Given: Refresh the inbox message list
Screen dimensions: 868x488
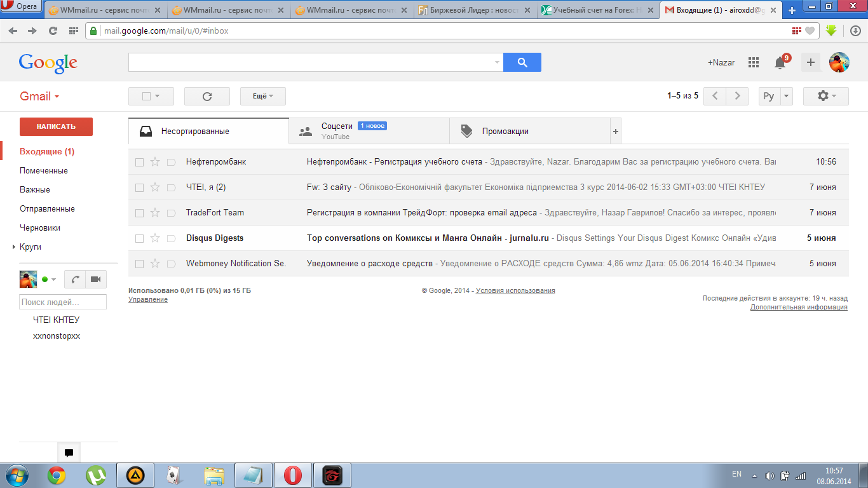Looking at the screenshot, I should (207, 96).
